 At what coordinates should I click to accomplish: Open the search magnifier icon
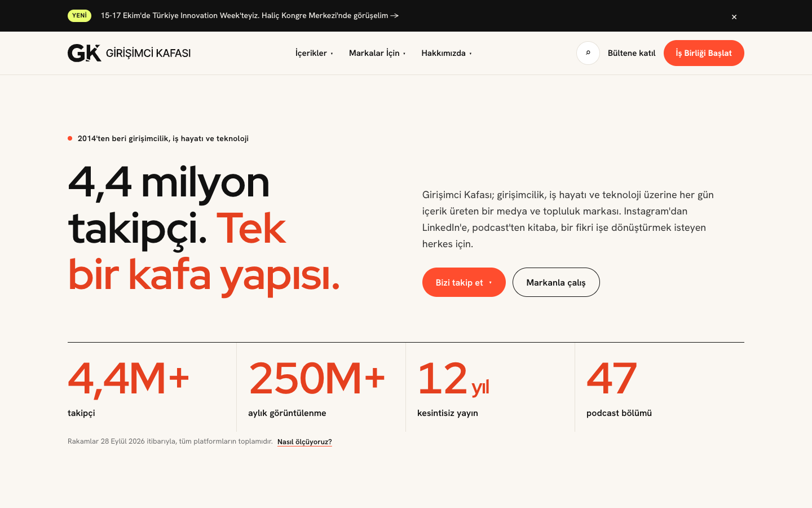[x=588, y=53]
